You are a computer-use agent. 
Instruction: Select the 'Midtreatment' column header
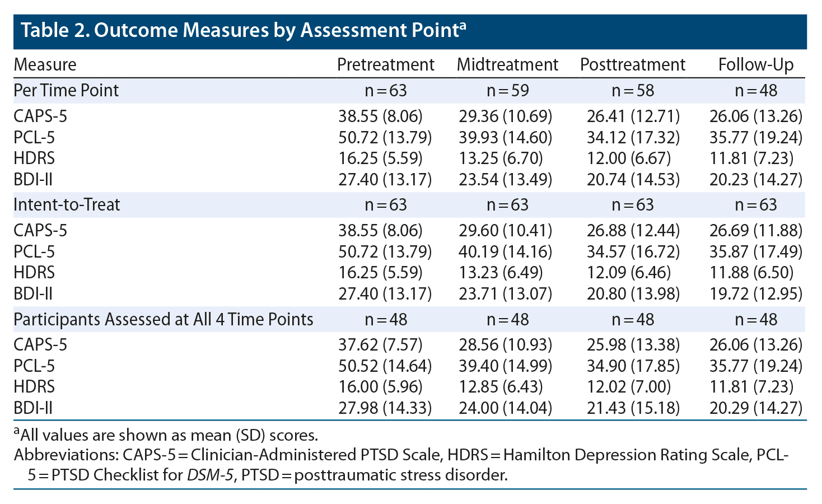[507, 65]
